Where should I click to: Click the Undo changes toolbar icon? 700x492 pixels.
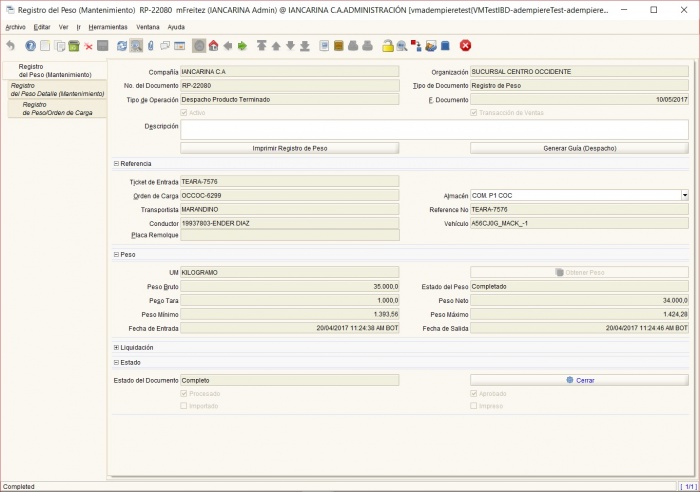[x=11, y=46]
